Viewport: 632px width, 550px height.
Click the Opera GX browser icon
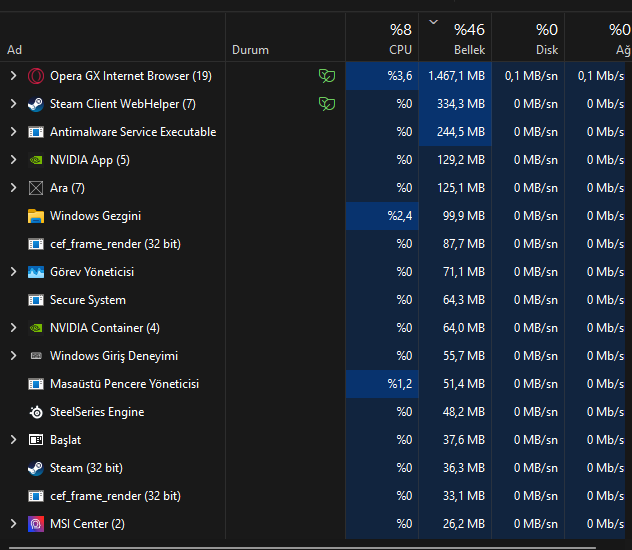click(36, 76)
